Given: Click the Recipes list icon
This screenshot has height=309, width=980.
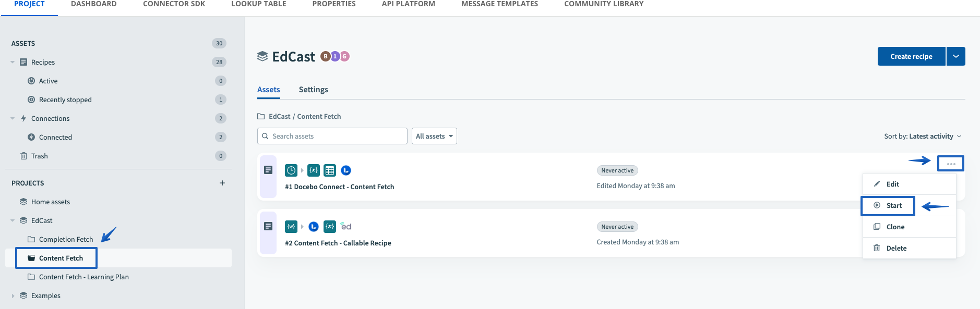Looking at the screenshot, I should click(x=23, y=62).
